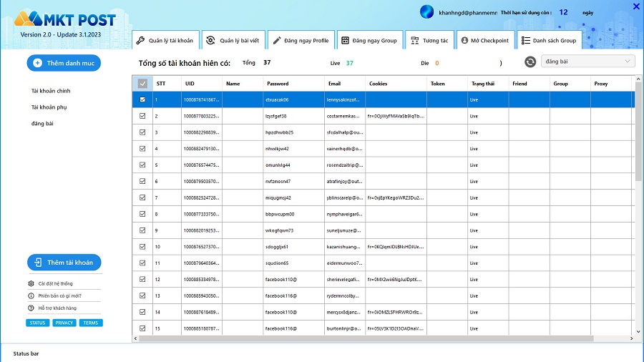Viewport: 644px width, 362px height.
Task: Click the vertical scrollbar of accounts table
Action: tap(638, 143)
